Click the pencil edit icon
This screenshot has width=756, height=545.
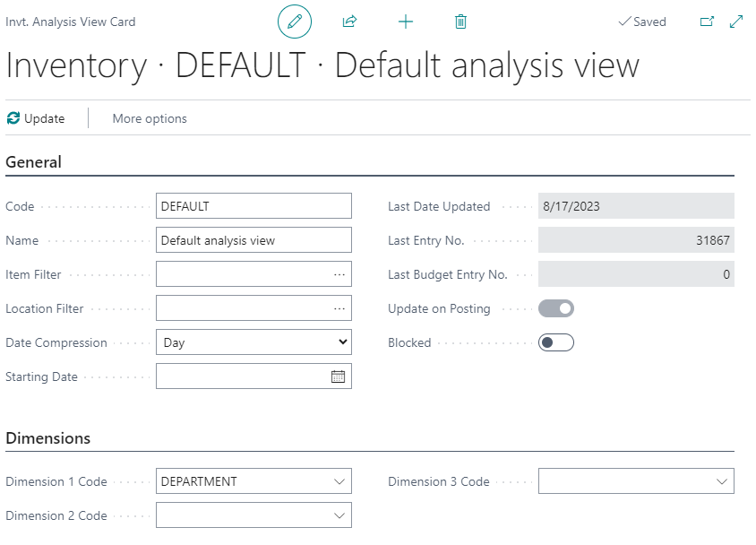pos(295,22)
